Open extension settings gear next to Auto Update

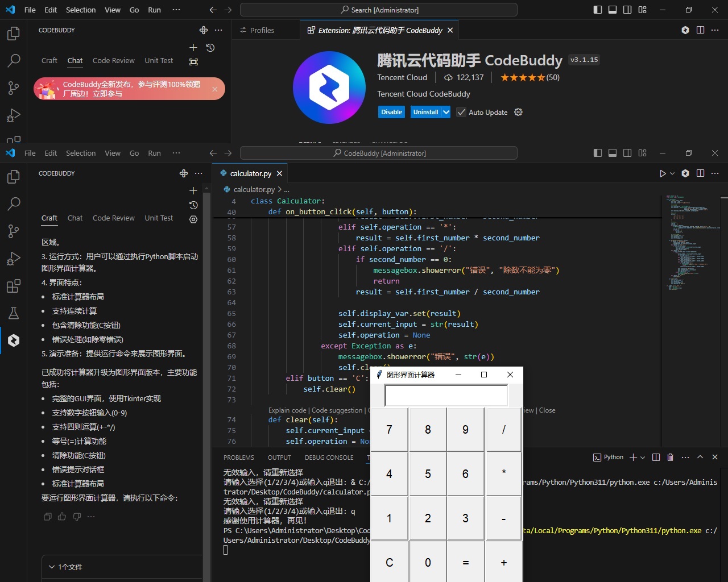[x=518, y=112]
